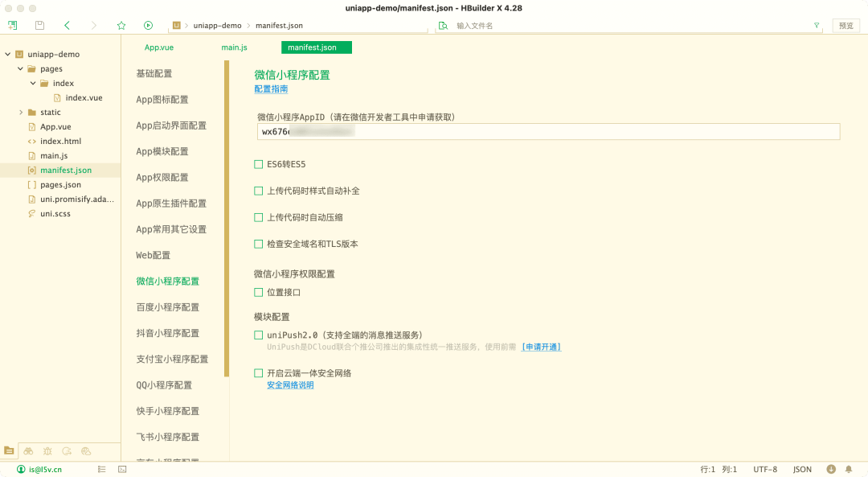
Task: Open the project manager folder icon at bottom
Action: [9, 451]
